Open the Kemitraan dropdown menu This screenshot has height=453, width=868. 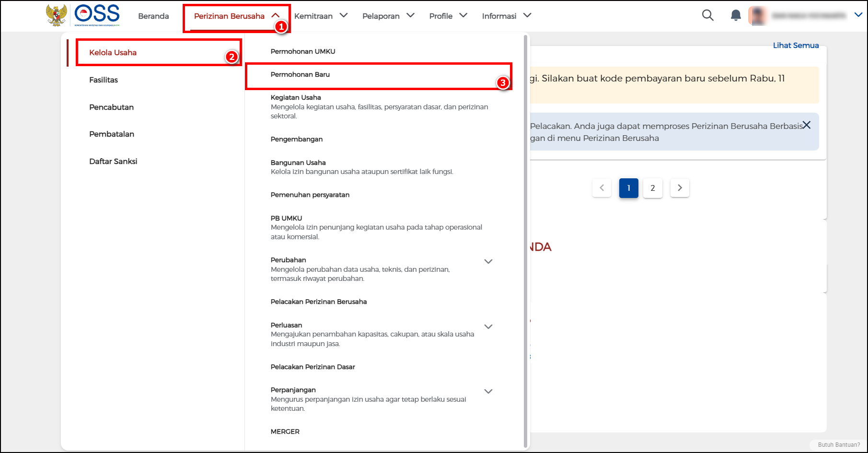(x=321, y=16)
